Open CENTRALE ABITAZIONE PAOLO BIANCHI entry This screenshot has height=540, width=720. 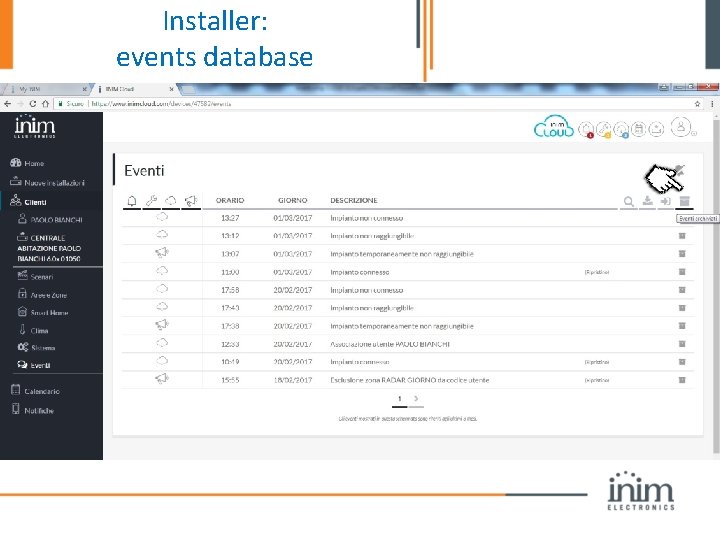49,248
